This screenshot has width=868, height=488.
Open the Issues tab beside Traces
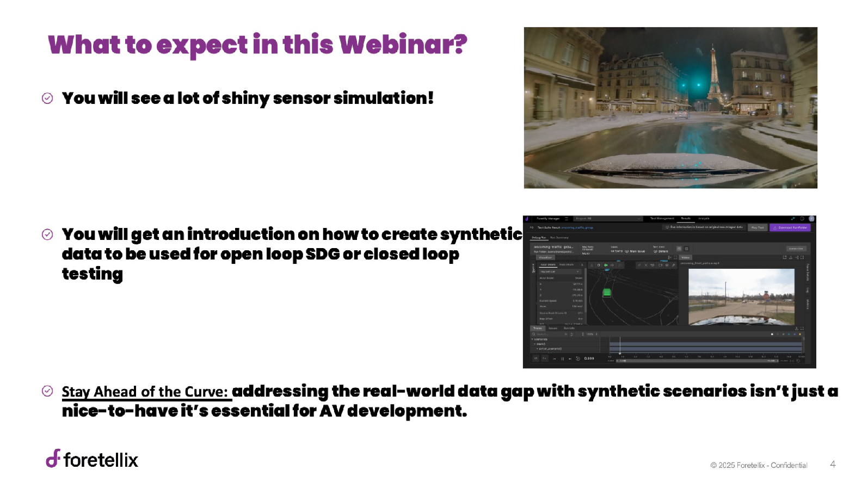click(553, 328)
